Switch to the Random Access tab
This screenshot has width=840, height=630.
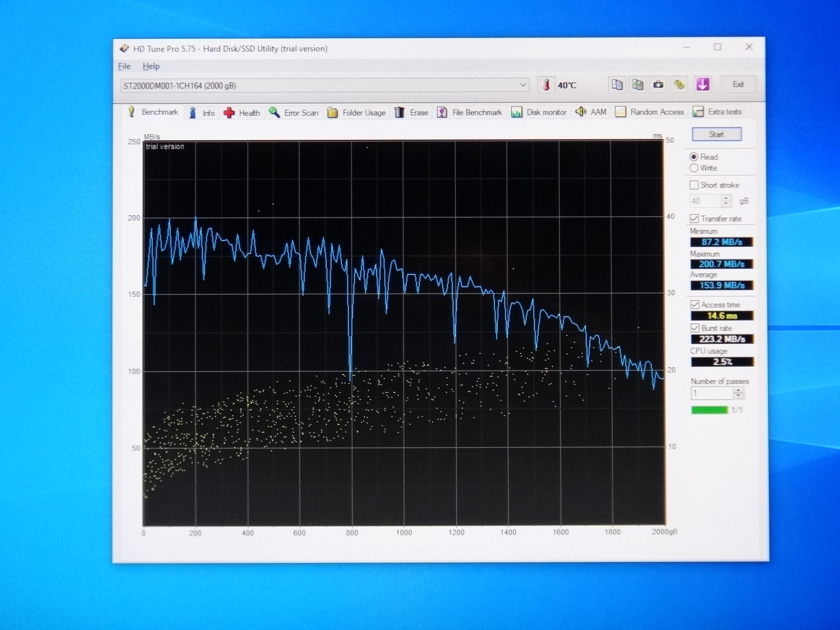tap(649, 112)
